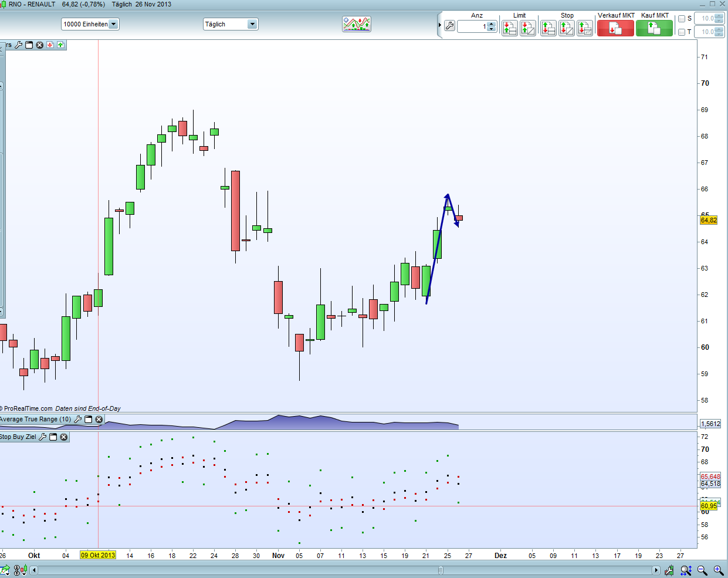Enable the S checkbox
Screen dimensions: 728x578
682,19
